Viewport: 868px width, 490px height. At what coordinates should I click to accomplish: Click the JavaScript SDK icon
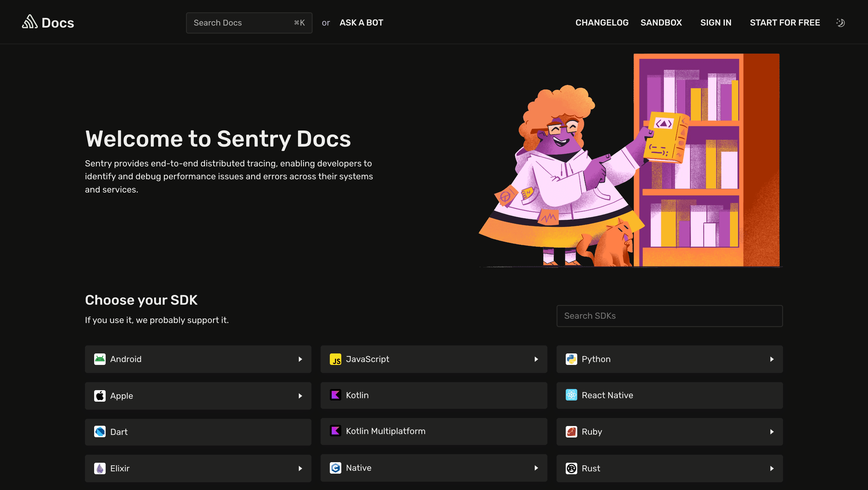(336, 359)
